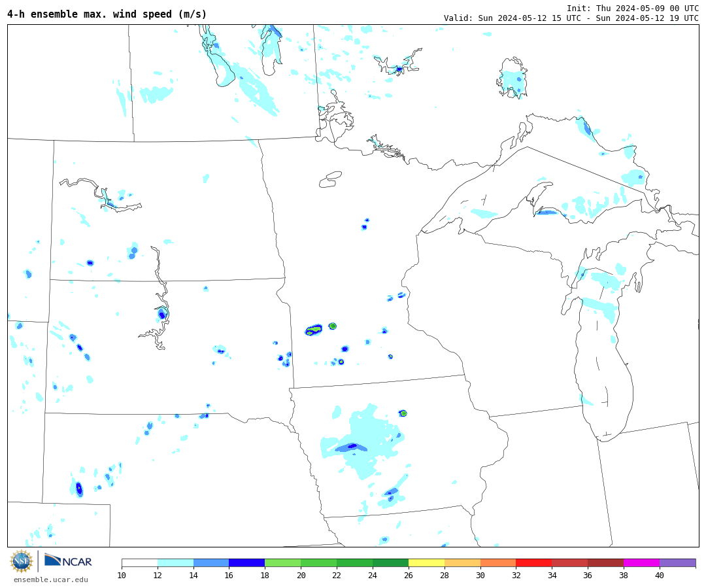The image size is (706, 588).
Task: Click the colorbar label '32'
Action: pos(516,576)
